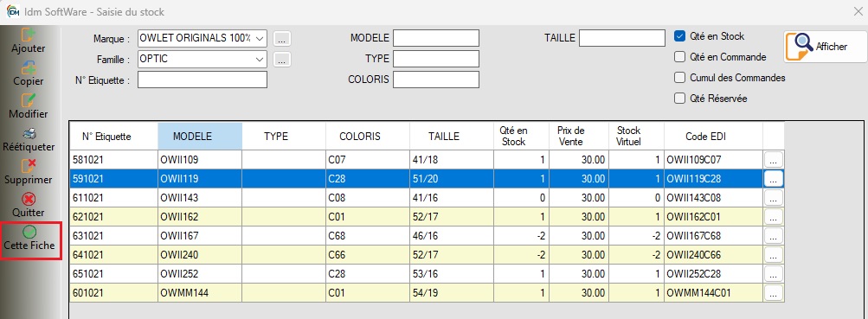Select the row with model OWII252
The image size is (868, 319).
pyautogui.click(x=416, y=274)
